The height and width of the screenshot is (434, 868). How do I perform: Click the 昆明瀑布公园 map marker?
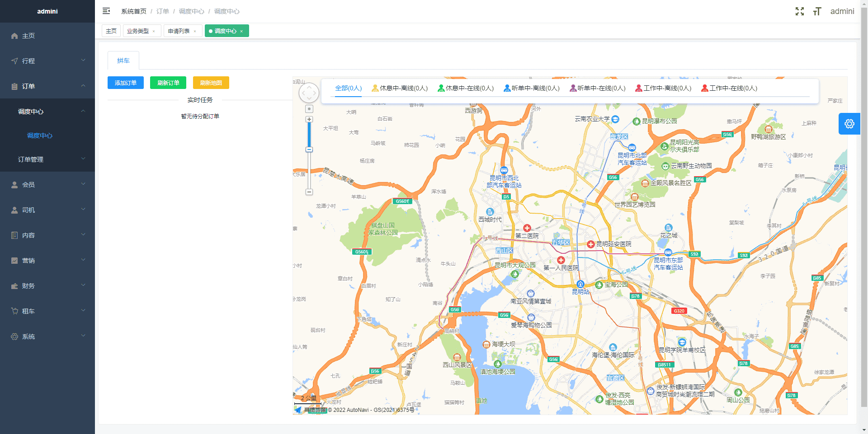pos(637,121)
